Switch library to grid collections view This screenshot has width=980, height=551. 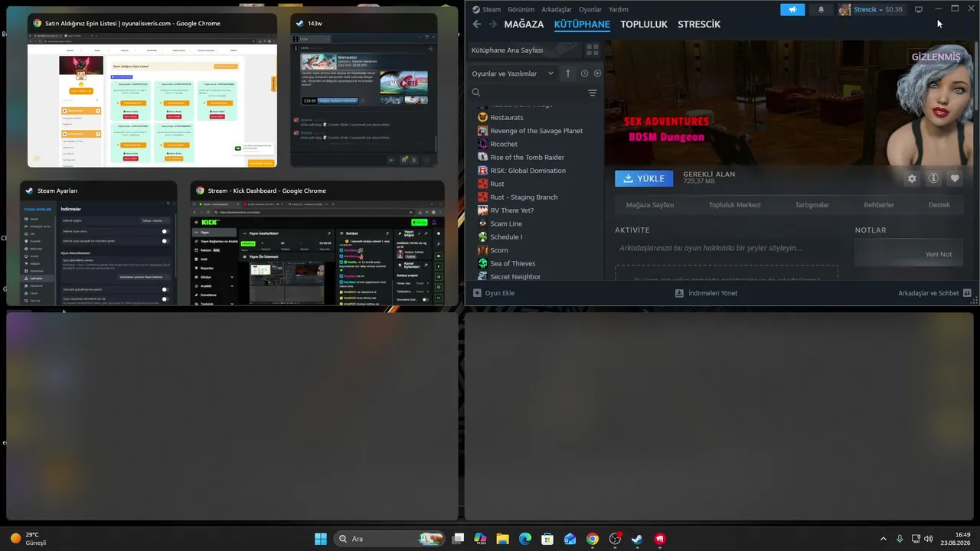[x=593, y=50]
